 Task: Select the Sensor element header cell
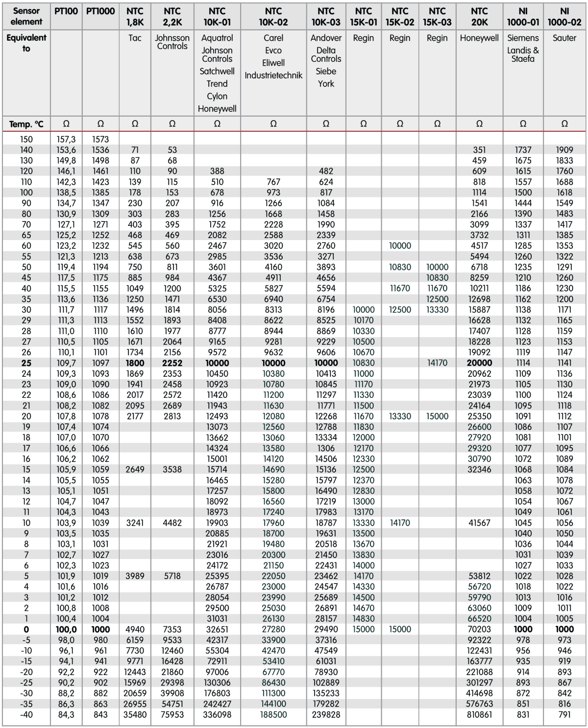click(26, 16)
